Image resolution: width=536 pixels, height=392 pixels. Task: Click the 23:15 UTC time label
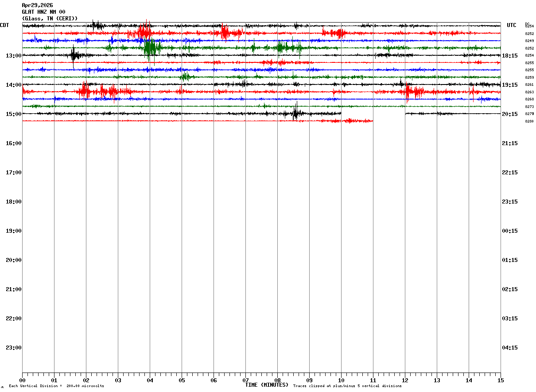tap(510, 202)
